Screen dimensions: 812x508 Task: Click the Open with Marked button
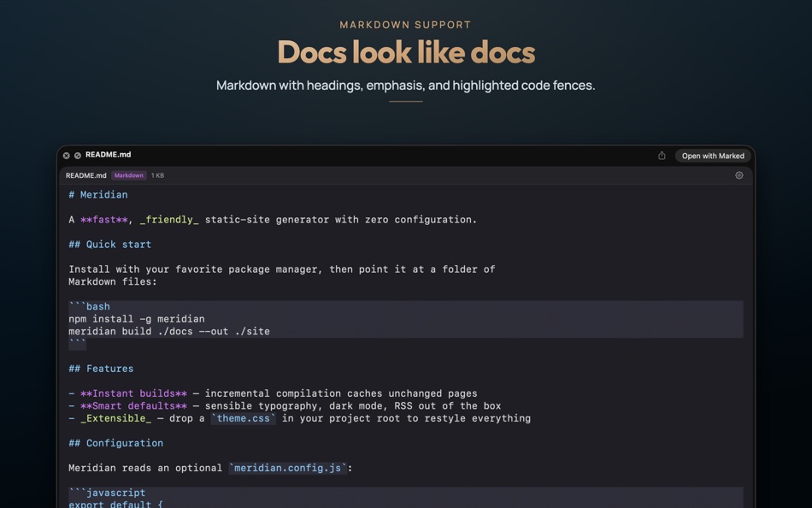coord(713,156)
